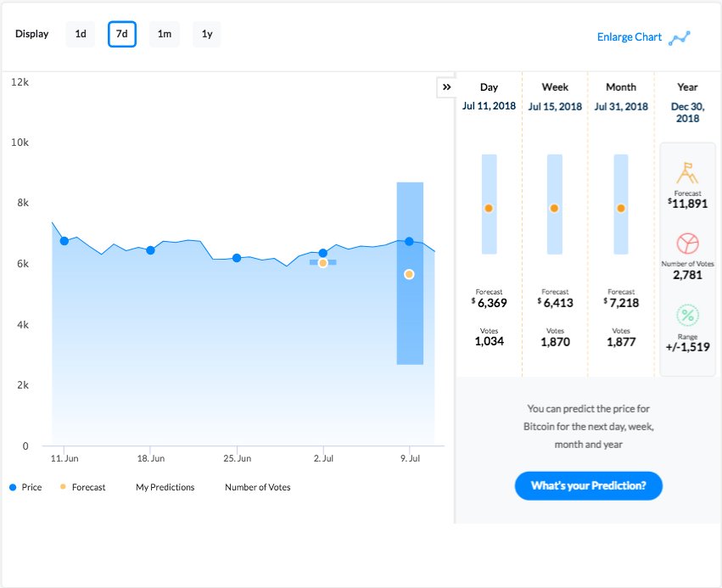This screenshot has width=722, height=588.
Task: Select the Month forecast column header
Action: pyautogui.click(x=621, y=87)
